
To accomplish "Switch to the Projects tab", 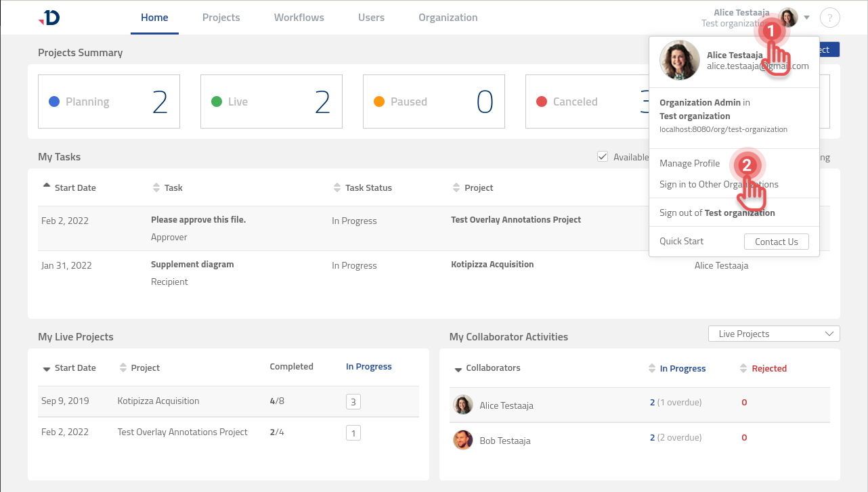I will 221,18.
